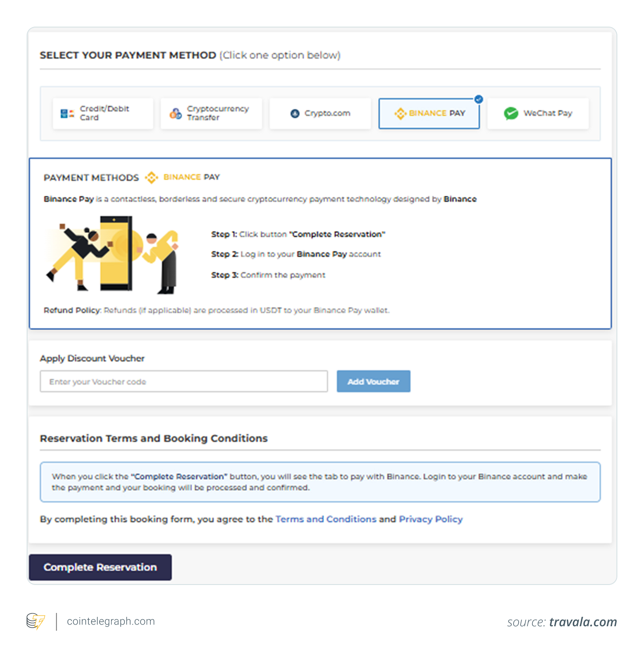The height and width of the screenshot is (656, 644).
Task: Switch payment method to Crypto.com
Action: pos(320,114)
